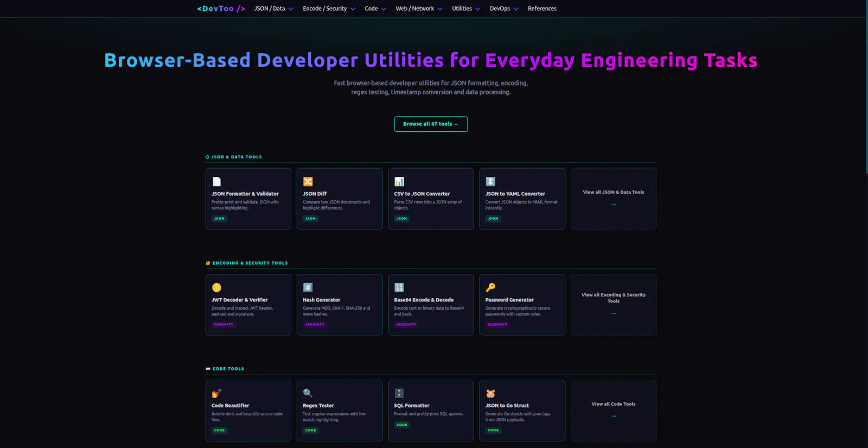Click 'Format and pretty-print SQL queries' text
This screenshot has height=448, width=868.
click(x=429, y=414)
